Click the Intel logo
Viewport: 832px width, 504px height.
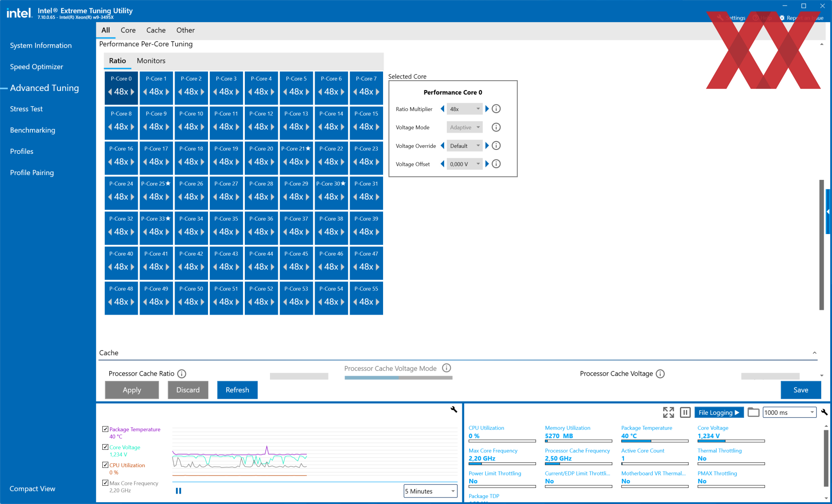coord(19,13)
